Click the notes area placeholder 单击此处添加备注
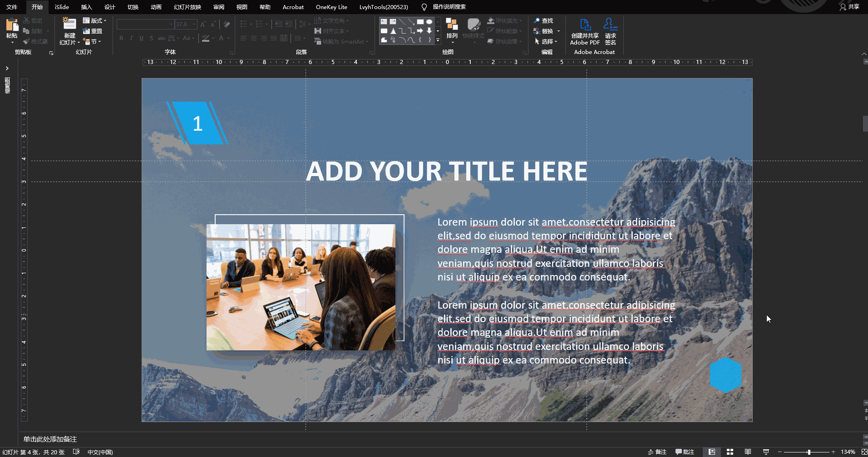This screenshot has height=457, width=868. coord(50,439)
